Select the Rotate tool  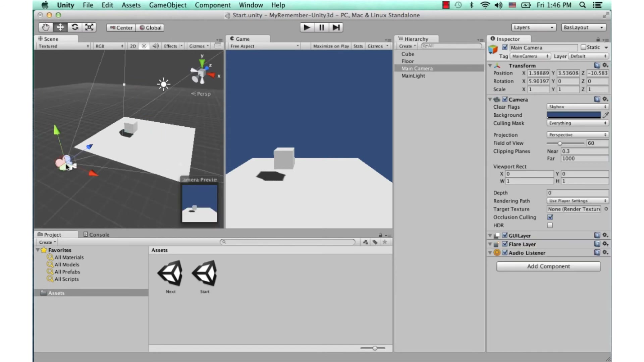[75, 27]
